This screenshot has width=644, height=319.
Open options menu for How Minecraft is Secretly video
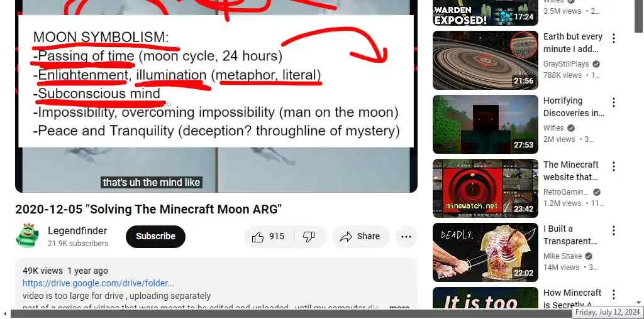click(x=613, y=295)
